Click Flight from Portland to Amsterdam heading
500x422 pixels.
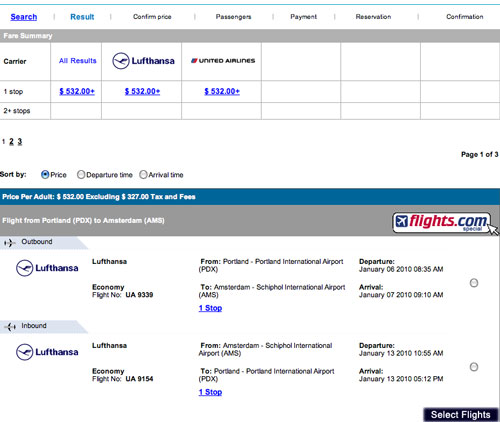(x=83, y=221)
